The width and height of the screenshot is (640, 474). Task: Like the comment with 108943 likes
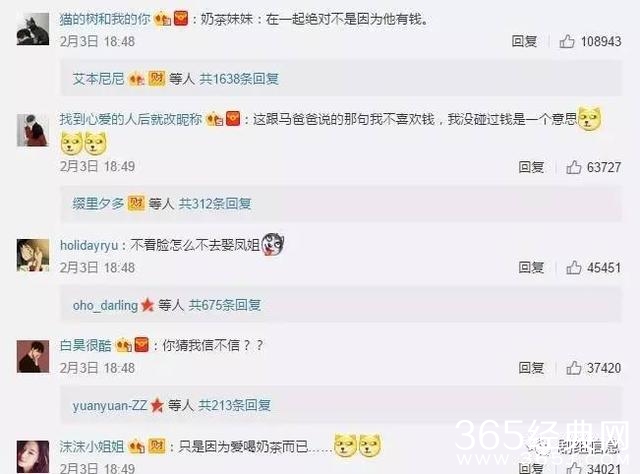point(567,41)
